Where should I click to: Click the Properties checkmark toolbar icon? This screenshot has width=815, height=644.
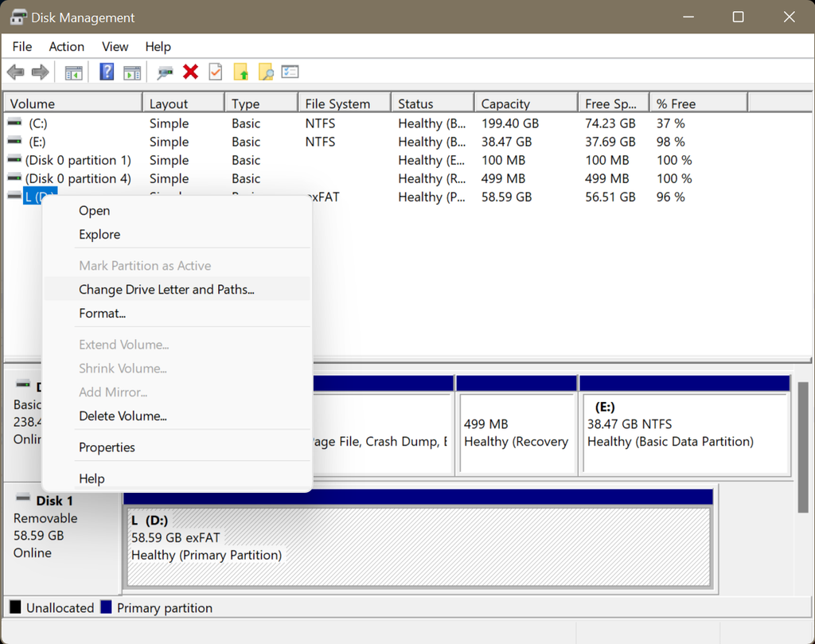[216, 72]
